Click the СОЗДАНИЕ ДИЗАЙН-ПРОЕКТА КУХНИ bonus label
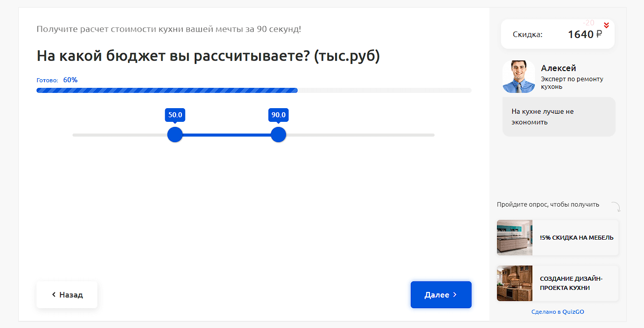644x328 pixels. pyautogui.click(x=571, y=283)
